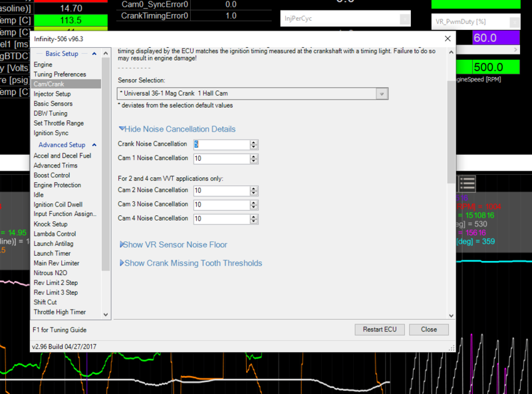Collapse Hide Noise Cancellation Details section

[177, 129]
